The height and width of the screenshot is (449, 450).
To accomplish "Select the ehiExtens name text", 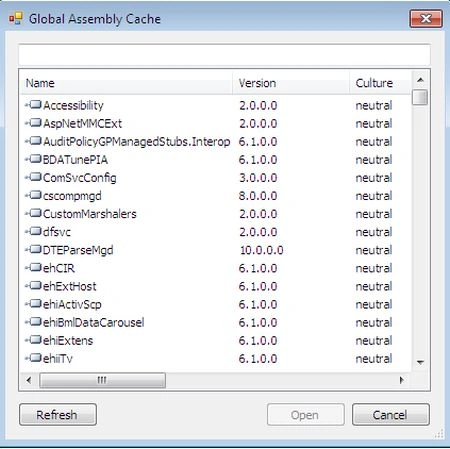I will coord(68,341).
